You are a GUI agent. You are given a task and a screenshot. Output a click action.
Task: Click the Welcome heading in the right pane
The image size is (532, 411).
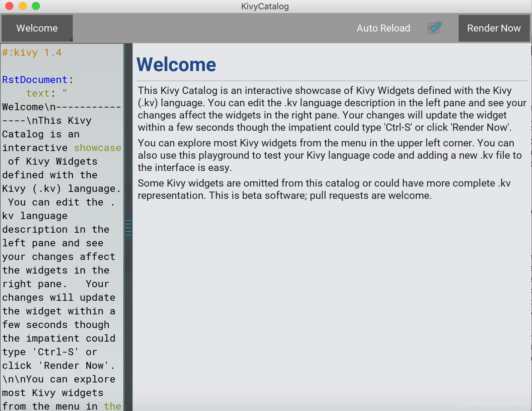click(176, 64)
